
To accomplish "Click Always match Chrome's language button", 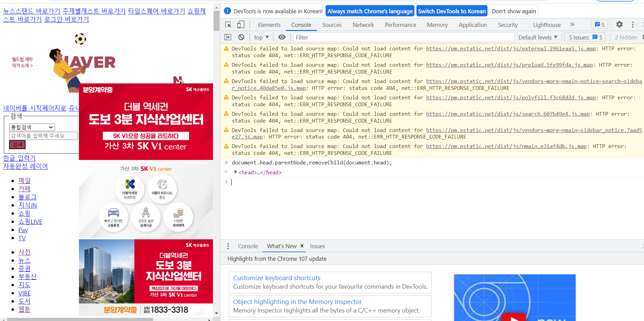I will [370, 11].
